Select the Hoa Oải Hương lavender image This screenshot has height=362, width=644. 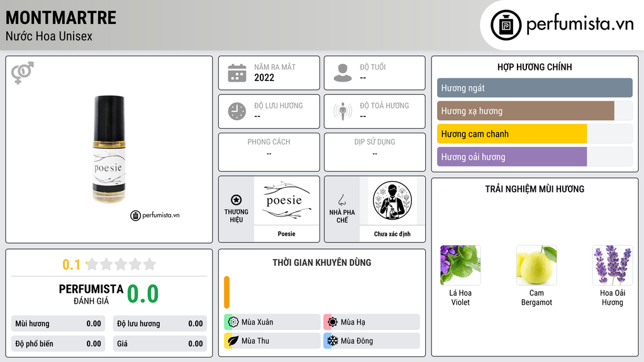(613, 265)
